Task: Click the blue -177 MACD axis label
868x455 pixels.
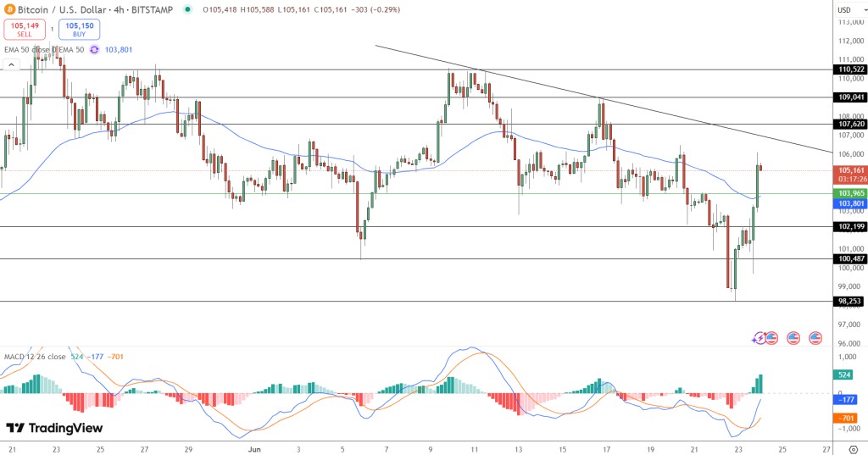Action: click(x=845, y=399)
